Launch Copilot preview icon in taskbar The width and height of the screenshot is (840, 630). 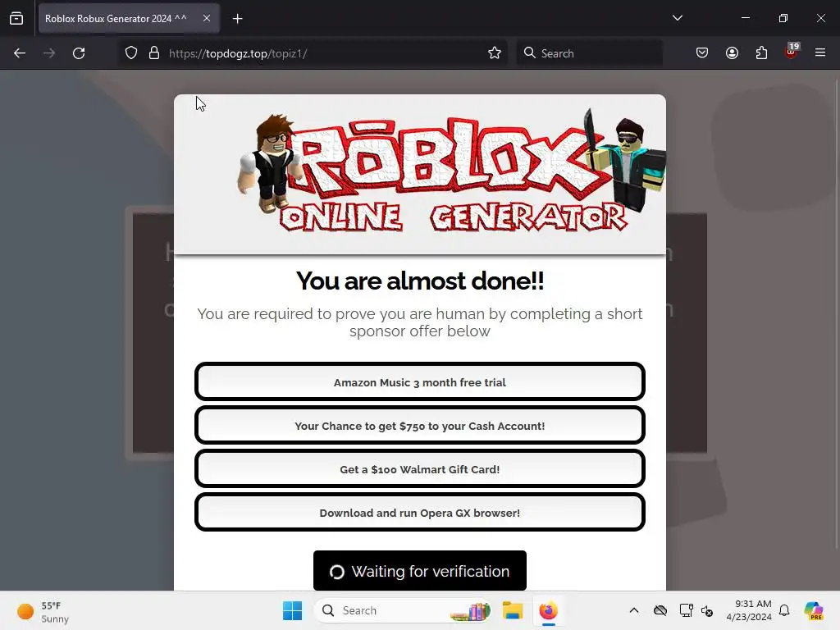coord(814,610)
